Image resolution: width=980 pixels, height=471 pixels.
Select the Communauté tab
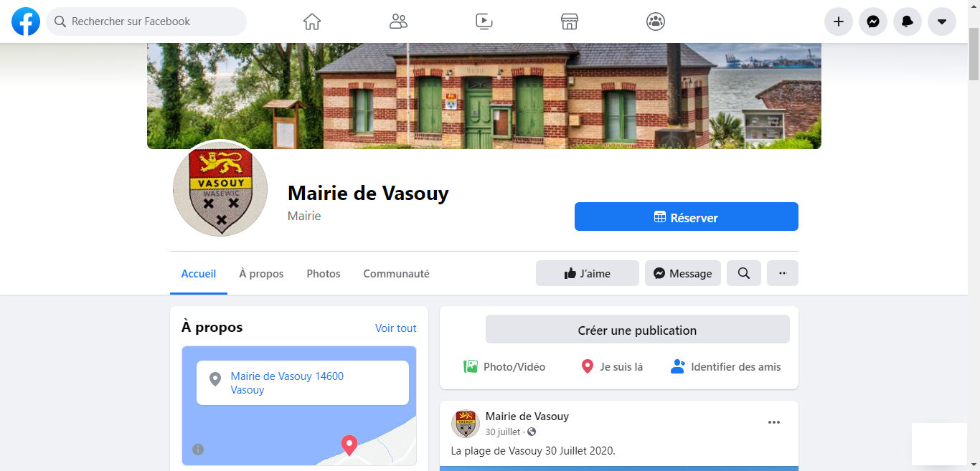pos(396,273)
